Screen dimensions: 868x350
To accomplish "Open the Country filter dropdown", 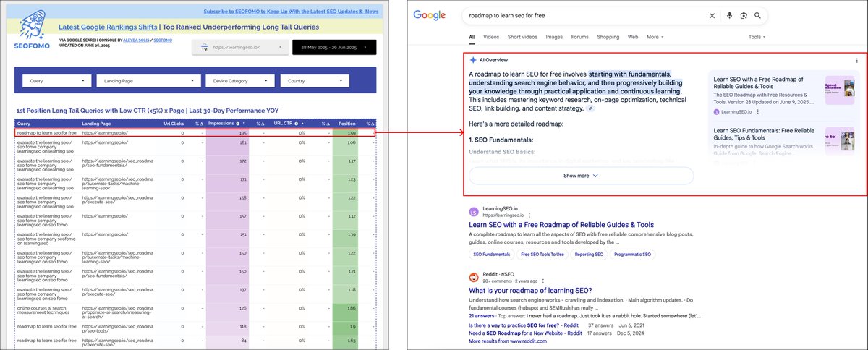I will pos(315,81).
